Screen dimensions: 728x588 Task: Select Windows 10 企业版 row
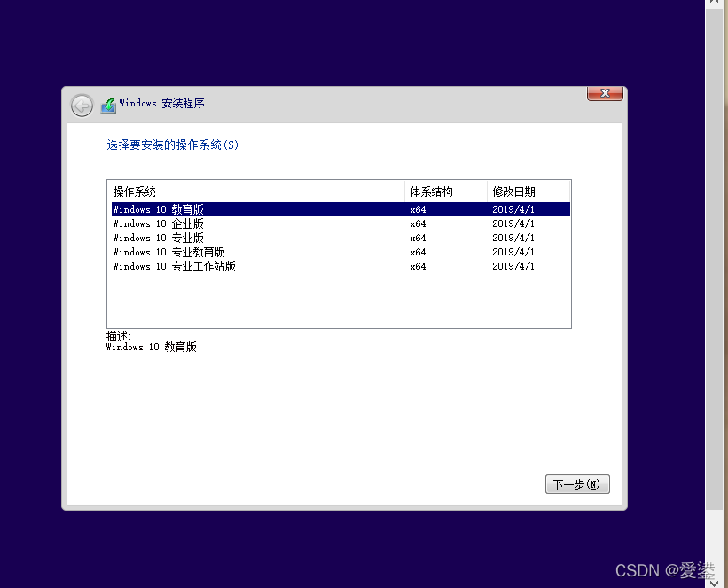pyautogui.click(x=341, y=223)
